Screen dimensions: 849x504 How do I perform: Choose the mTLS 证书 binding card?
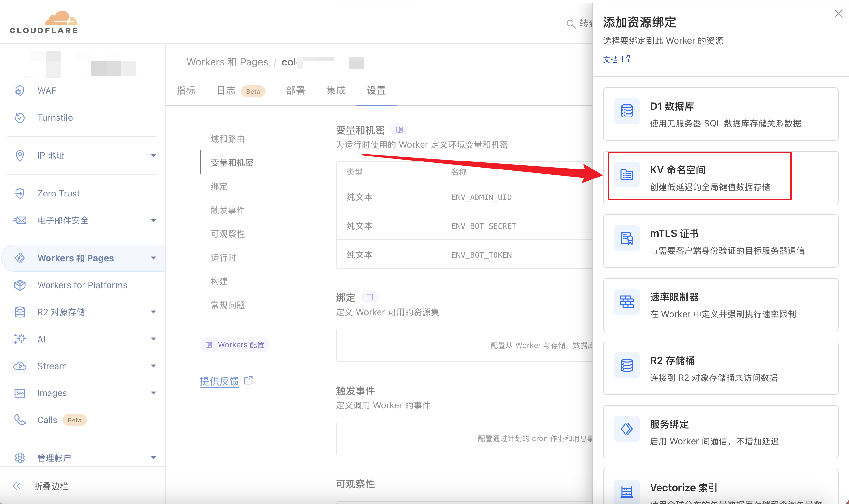pyautogui.click(x=721, y=241)
